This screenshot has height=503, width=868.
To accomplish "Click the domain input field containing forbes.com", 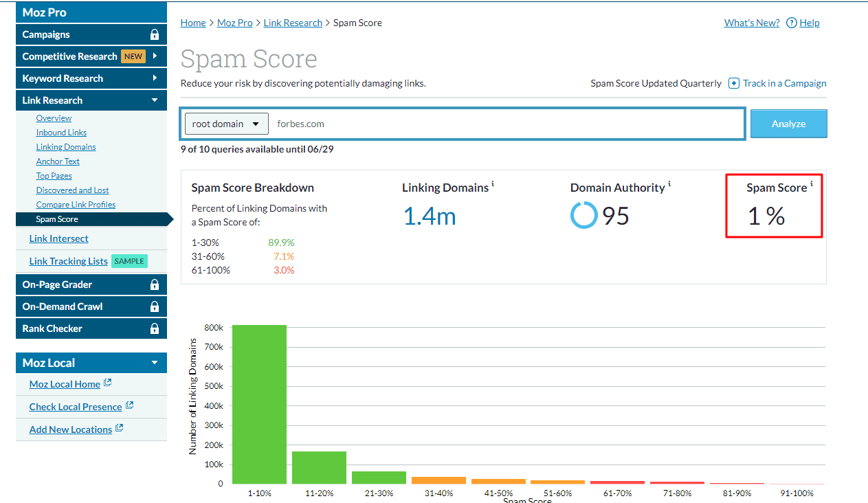I will 507,124.
